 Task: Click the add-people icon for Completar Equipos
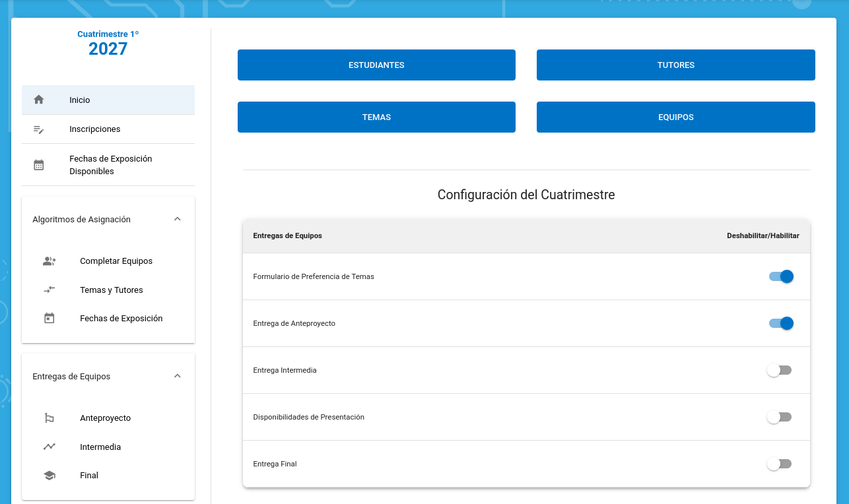(50, 261)
